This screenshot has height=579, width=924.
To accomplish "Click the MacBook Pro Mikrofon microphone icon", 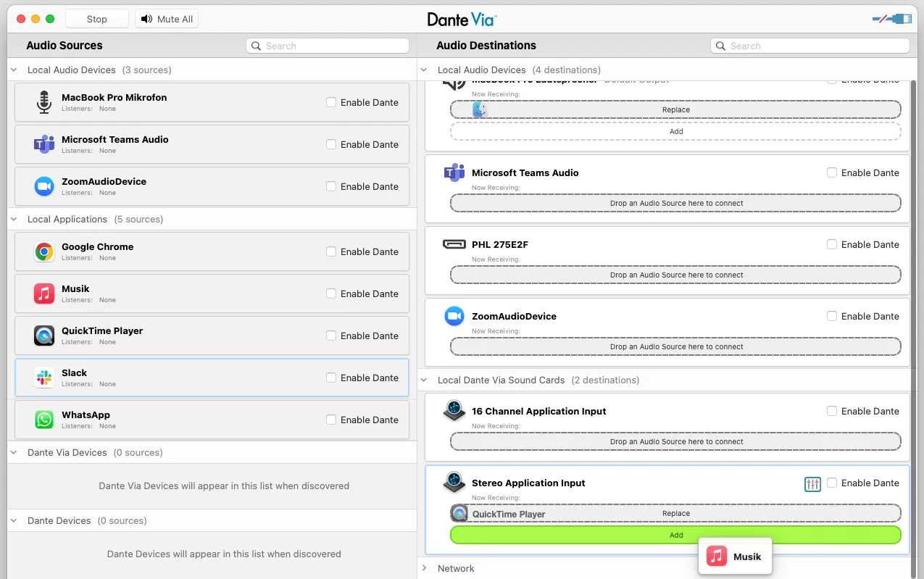I will [44, 102].
